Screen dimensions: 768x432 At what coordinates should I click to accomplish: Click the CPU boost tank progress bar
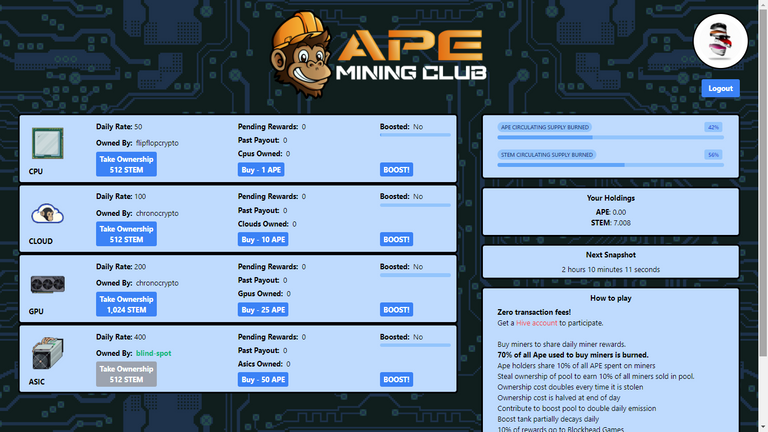tap(415, 135)
